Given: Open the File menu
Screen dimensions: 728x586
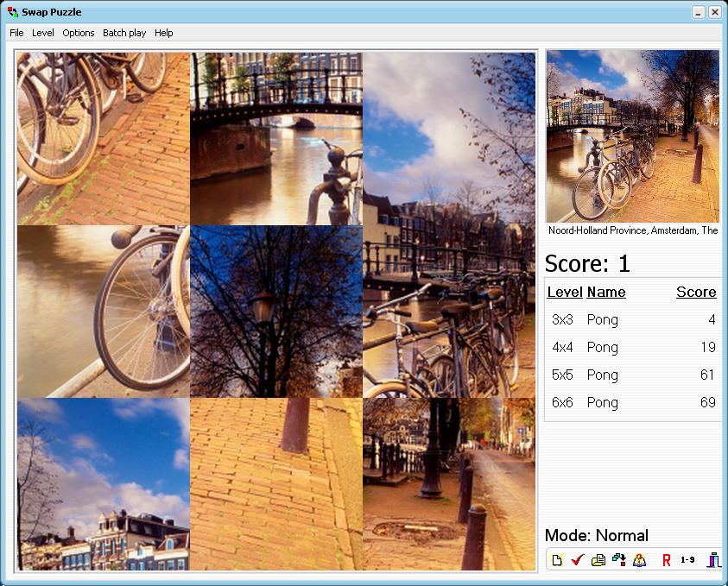Looking at the screenshot, I should pyautogui.click(x=16, y=33).
